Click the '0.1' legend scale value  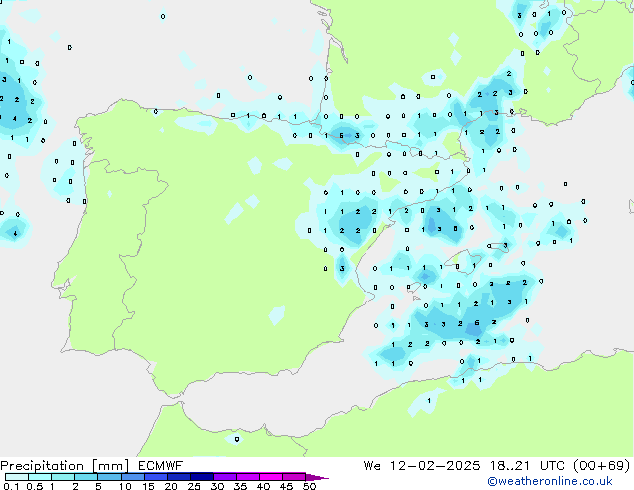(11, 486)
